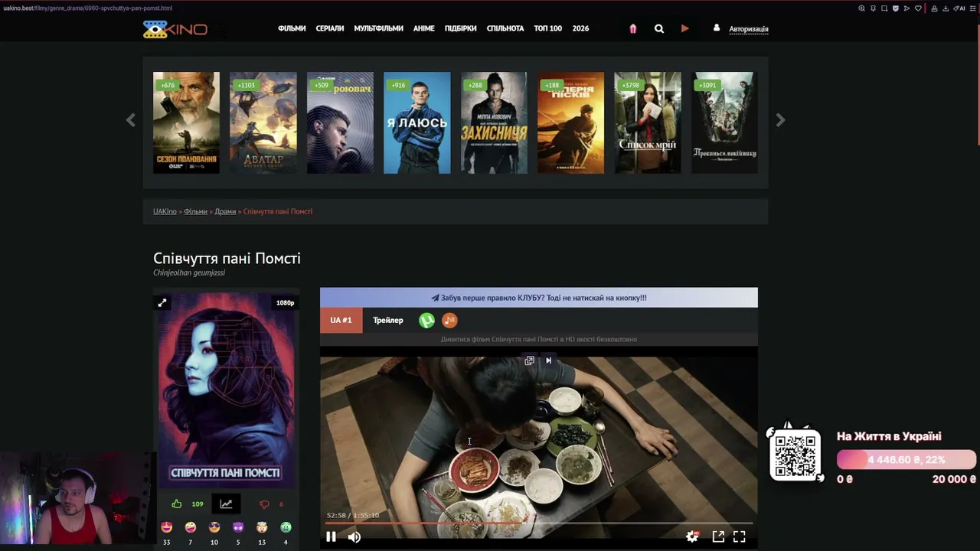This screenshot has width=980, height=551.
Task: Open the browser AI assistant button
Action: (959, 8)
